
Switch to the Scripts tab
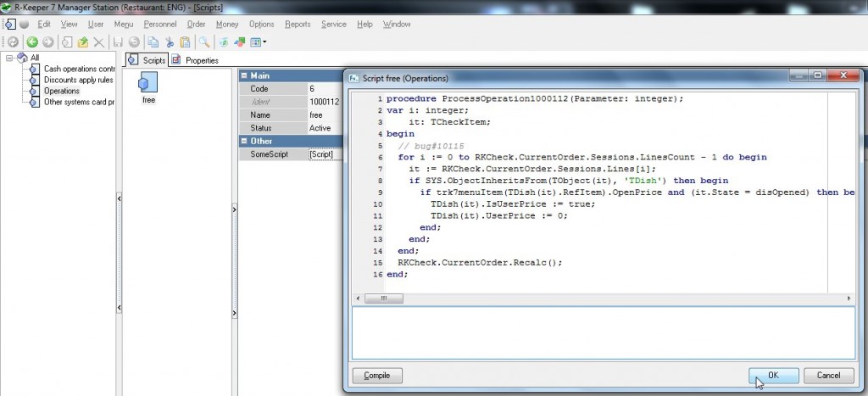pyautogui.click(x=147, y=60)
